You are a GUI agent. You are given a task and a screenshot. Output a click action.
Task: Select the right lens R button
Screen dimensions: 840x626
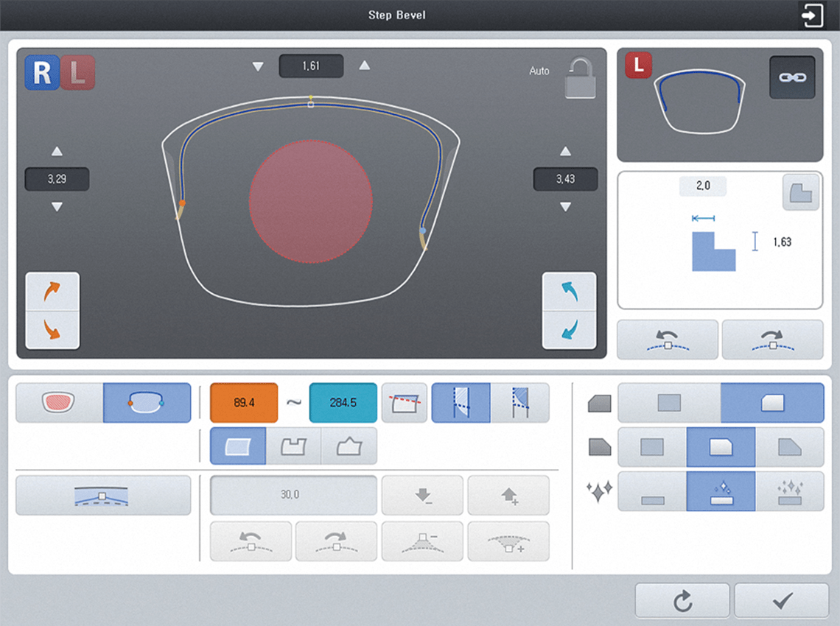tap(42, 72)
